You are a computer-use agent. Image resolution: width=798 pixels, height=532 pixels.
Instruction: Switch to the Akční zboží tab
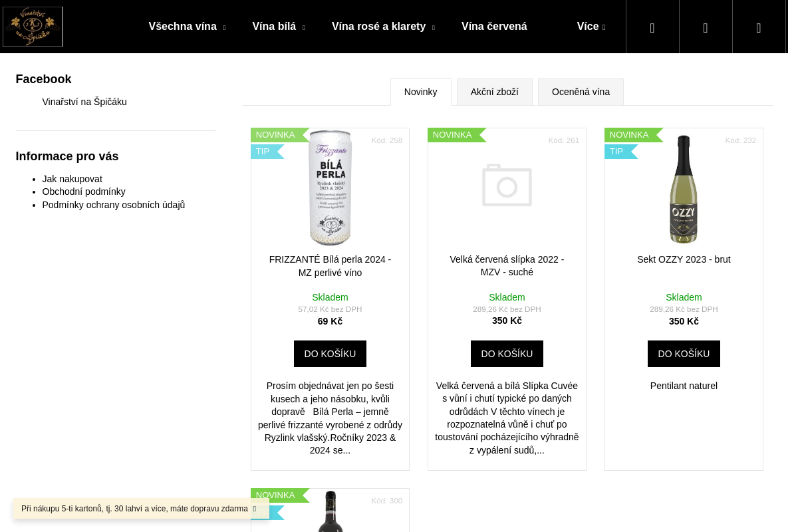pyautogui.click(x=495, y=92)
